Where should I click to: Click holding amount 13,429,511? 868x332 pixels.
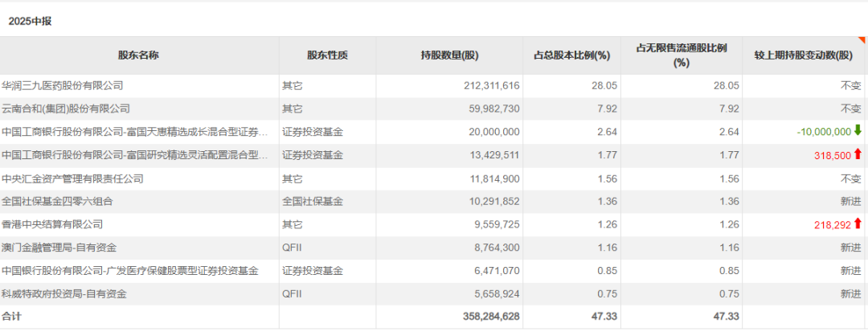(493, 155)
